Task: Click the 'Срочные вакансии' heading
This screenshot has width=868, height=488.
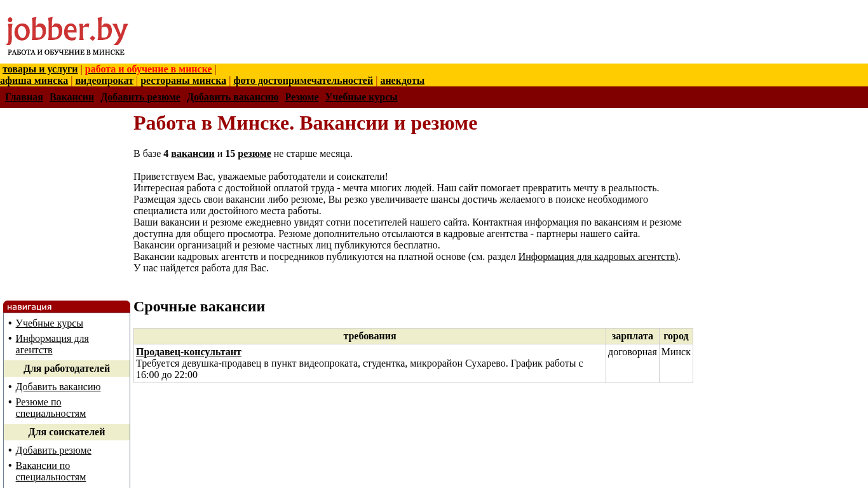Action: click(200, 306)
